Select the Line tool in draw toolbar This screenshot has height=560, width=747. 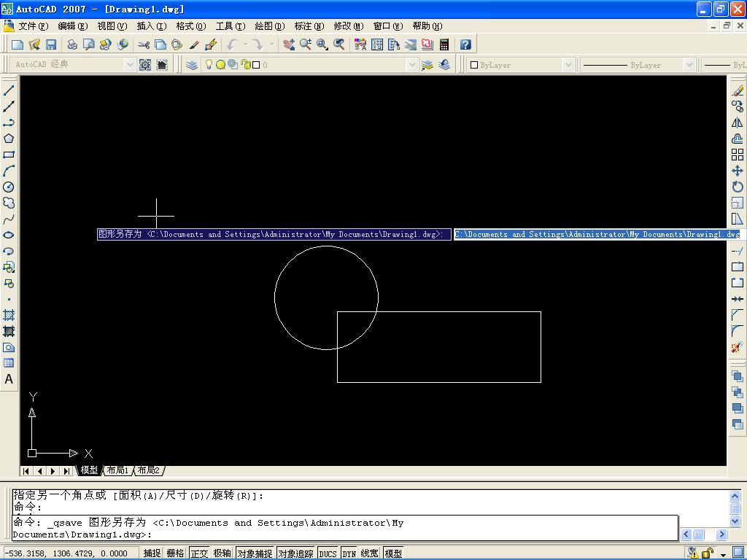click(9, 90)
